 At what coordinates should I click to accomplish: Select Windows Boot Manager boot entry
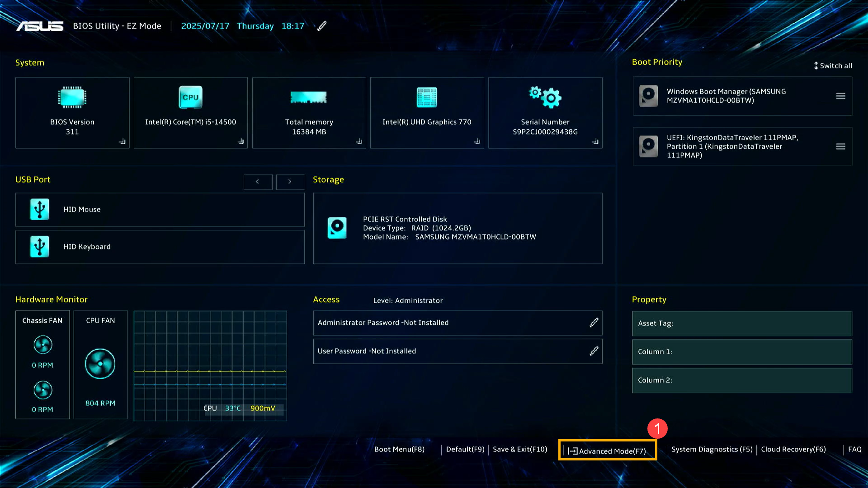click(x=742, y=96)
